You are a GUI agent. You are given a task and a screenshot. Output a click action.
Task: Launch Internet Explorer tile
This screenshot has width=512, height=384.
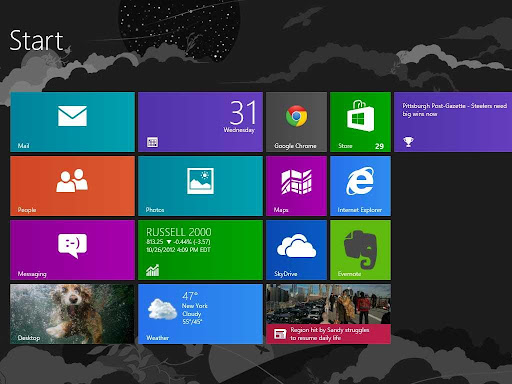pyautogui.click(x=360, y=186)
